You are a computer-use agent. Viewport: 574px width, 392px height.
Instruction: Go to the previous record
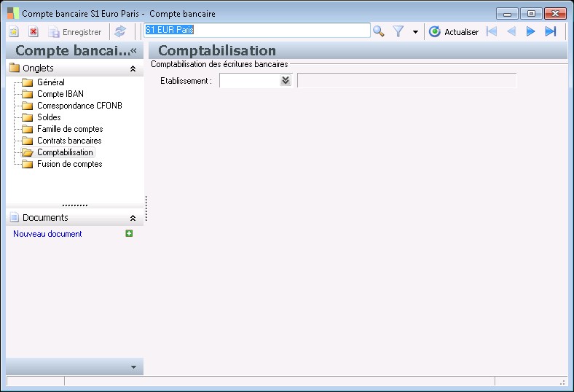(511, 31)
